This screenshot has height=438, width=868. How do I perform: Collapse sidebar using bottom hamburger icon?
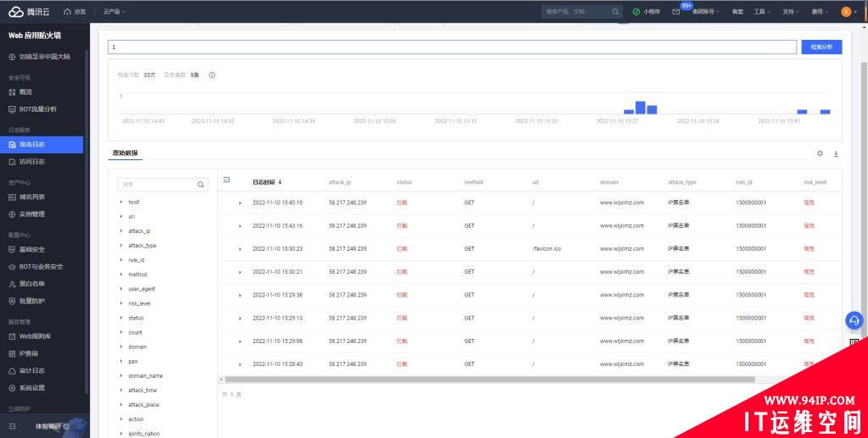click(x=12, y=426)
